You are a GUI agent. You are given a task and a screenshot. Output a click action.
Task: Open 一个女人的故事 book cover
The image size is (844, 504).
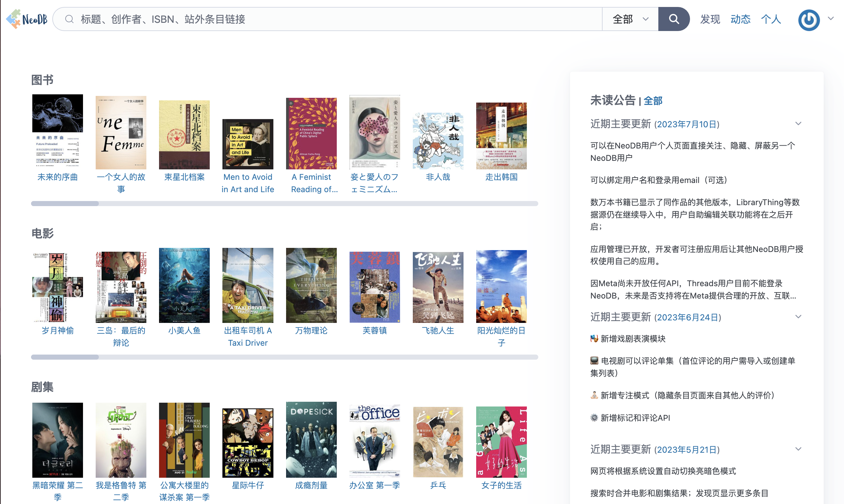121,132
